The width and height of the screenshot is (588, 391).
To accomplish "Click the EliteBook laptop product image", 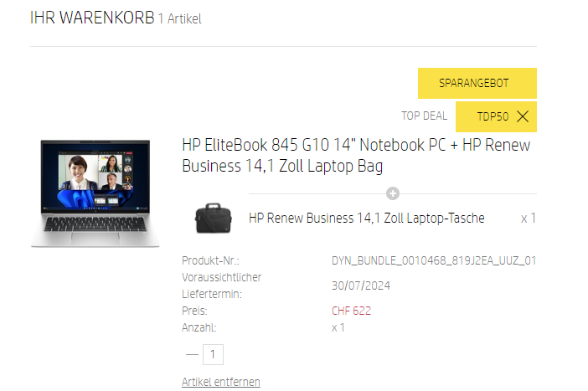I will 95,193.
